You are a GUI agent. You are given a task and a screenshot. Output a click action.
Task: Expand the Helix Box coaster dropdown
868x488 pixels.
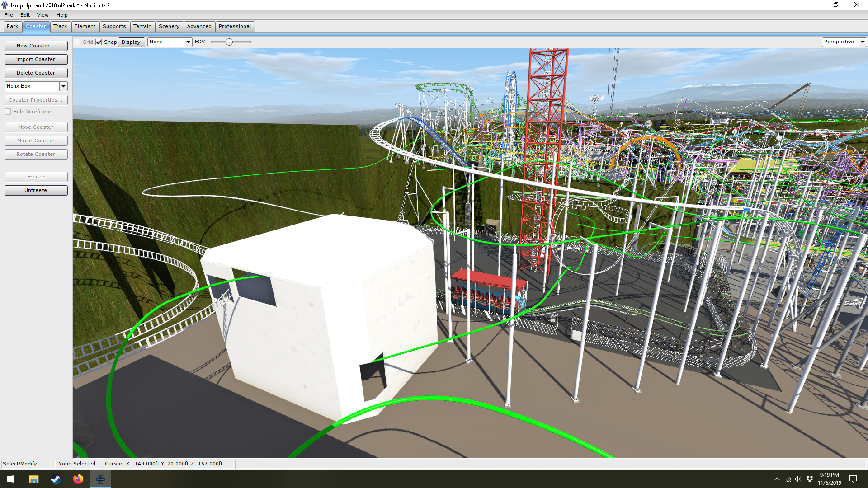point(63,86)
